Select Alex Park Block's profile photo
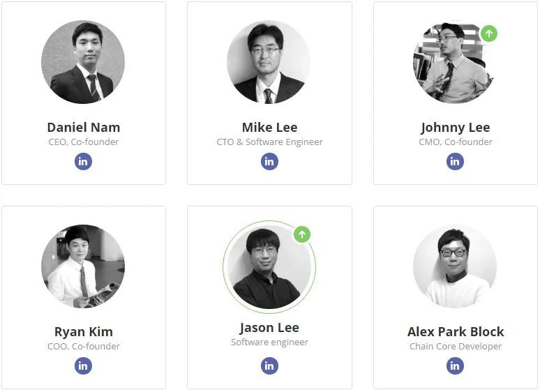Image resolution: width=540 pixels, height=392 pixels. [455, 266]
